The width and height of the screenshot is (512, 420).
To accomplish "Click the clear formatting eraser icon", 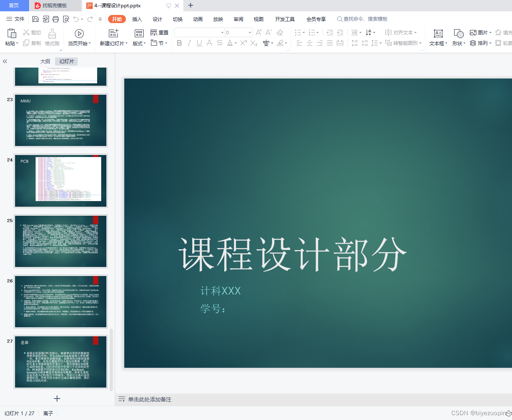I will [x=280, y=32].
